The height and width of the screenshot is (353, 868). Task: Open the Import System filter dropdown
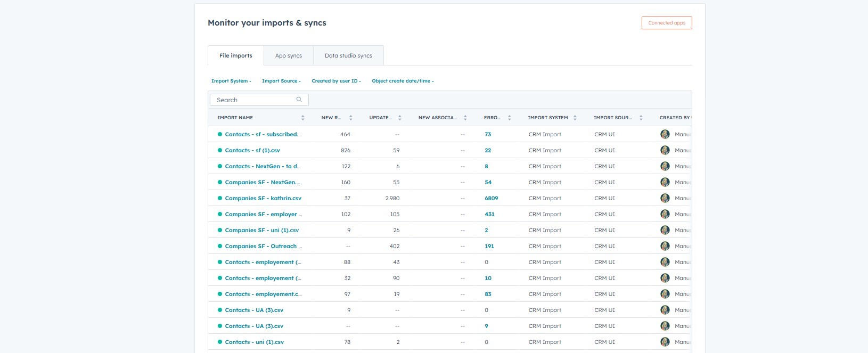pos(231,81)
